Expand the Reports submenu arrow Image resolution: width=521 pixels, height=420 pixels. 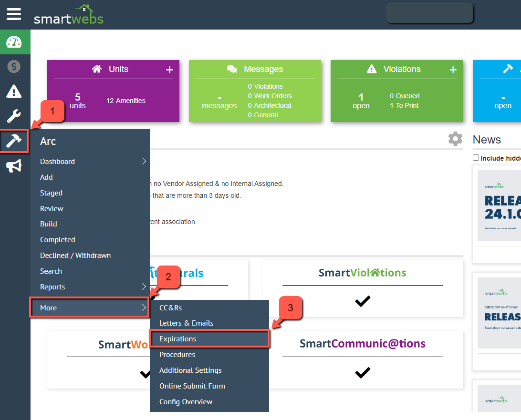click(144, 287)
